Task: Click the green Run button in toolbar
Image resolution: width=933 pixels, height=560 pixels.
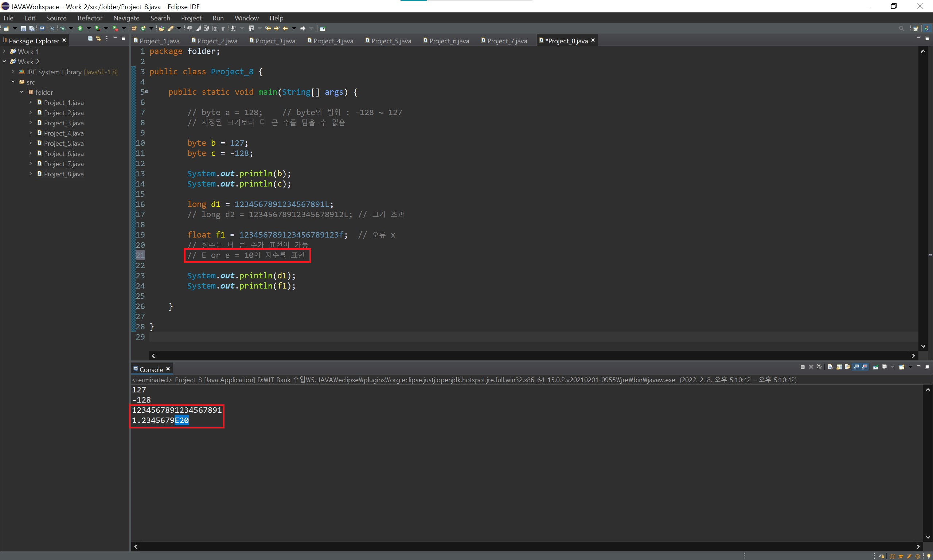Action: click(x=80, y=28)
